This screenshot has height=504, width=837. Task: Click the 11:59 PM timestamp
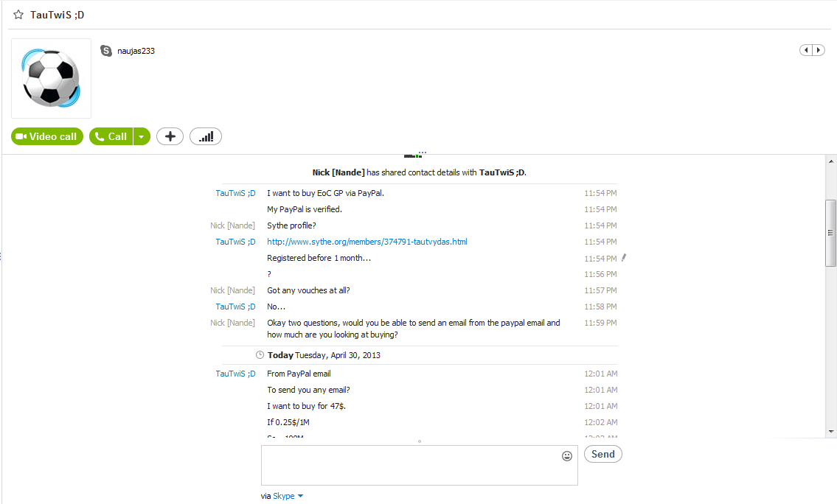point(600,323)
